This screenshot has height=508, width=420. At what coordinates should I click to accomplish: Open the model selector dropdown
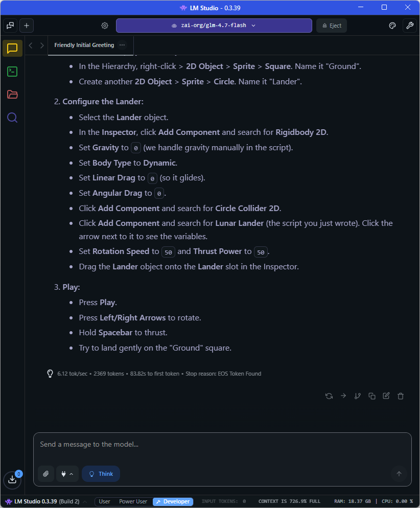(x=214, y=26)
